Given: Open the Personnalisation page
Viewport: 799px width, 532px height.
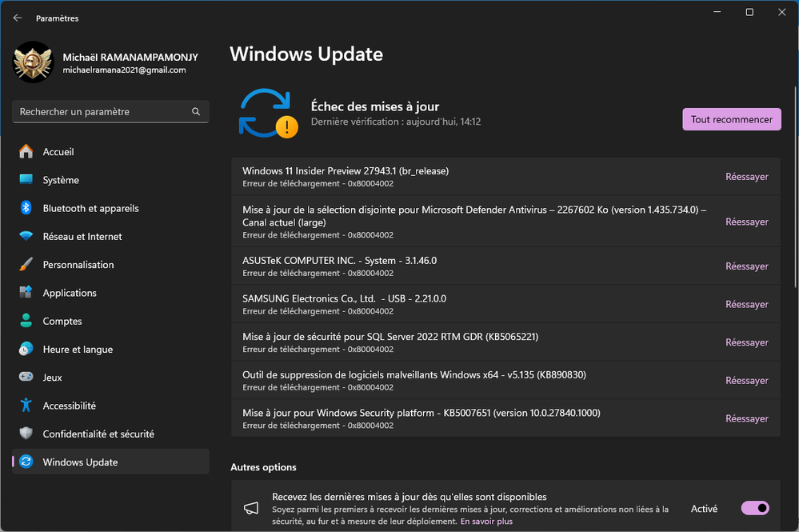Looking at the screenshot, I should [110, 265].
